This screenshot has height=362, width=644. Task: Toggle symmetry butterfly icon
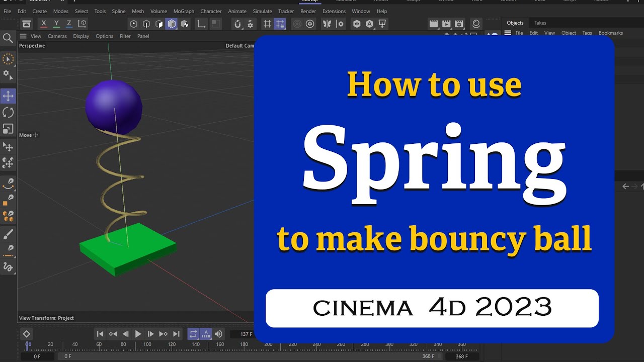tap(328, 24)
